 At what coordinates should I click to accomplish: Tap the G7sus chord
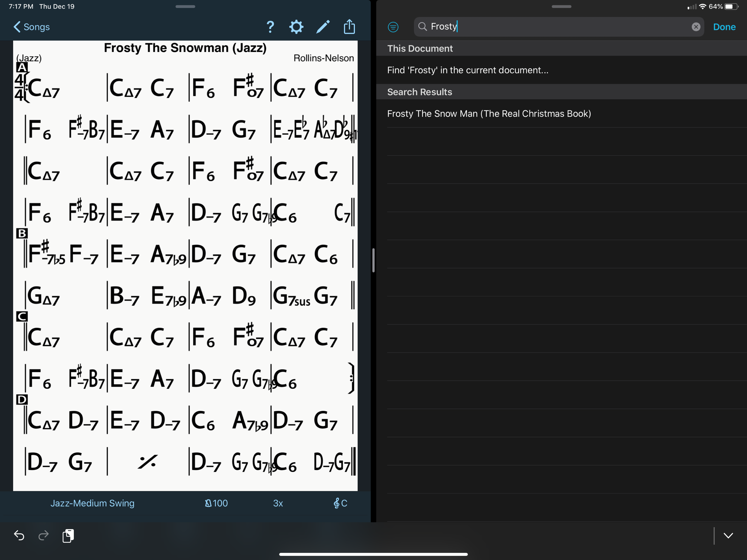tap(291, 296)
